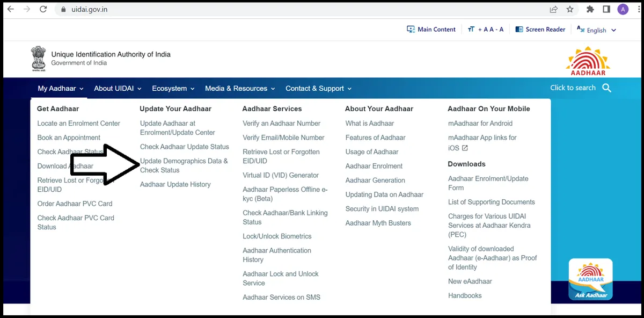Click the browser reload icon
The width and height of the screenshot is (644, 318).
[43, 9]
